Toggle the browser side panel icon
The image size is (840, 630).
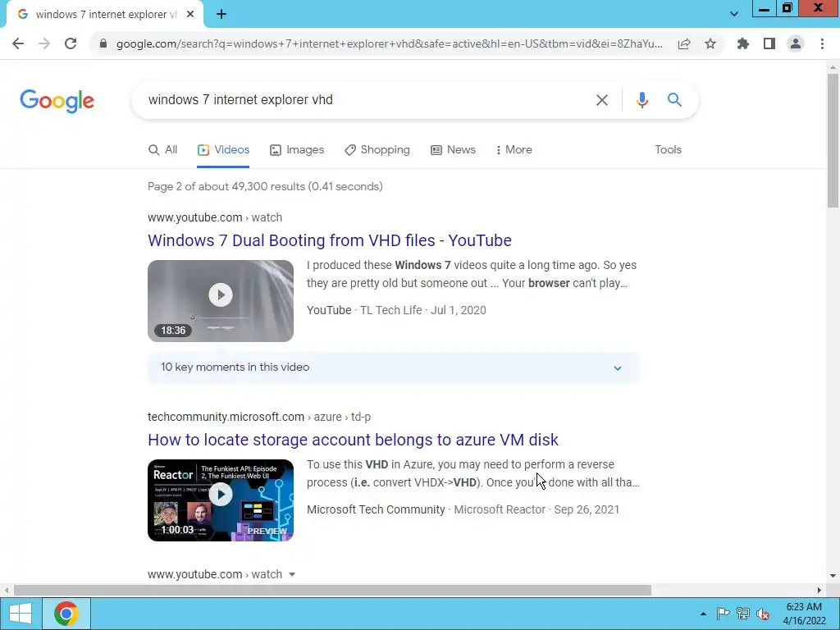(769, 44)
